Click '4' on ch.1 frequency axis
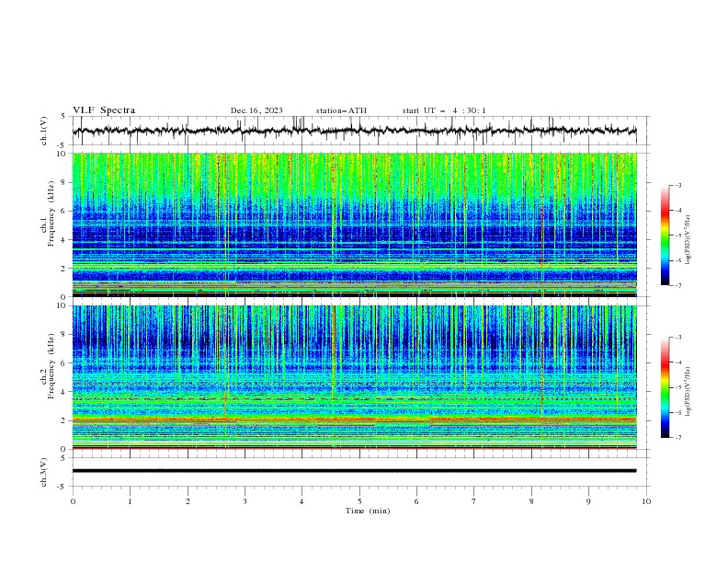This screenshot has width=728, height=563. pos(63,240)
